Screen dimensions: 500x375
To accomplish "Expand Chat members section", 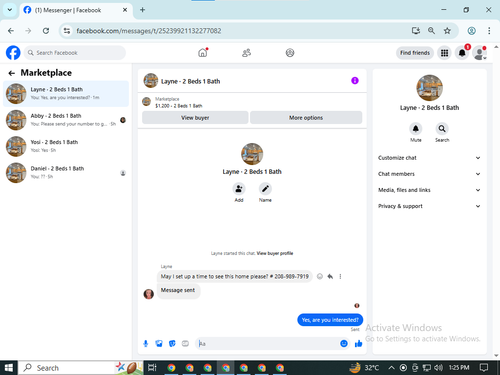I will point(429,174).
